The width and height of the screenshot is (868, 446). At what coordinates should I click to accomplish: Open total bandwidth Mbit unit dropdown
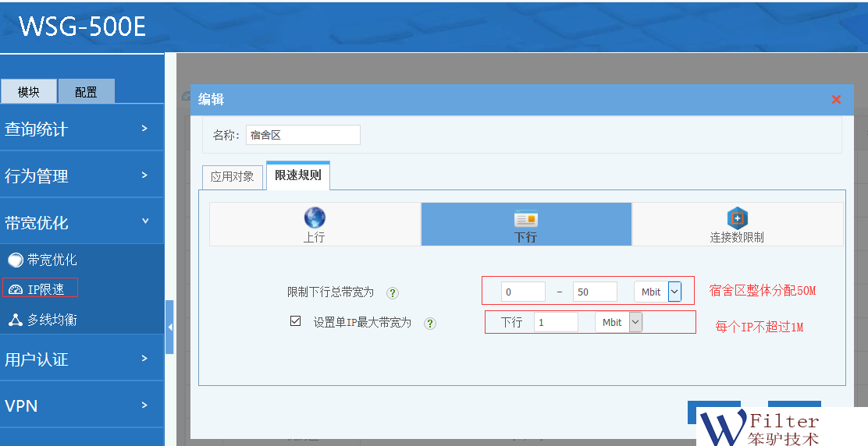point(674,292)
